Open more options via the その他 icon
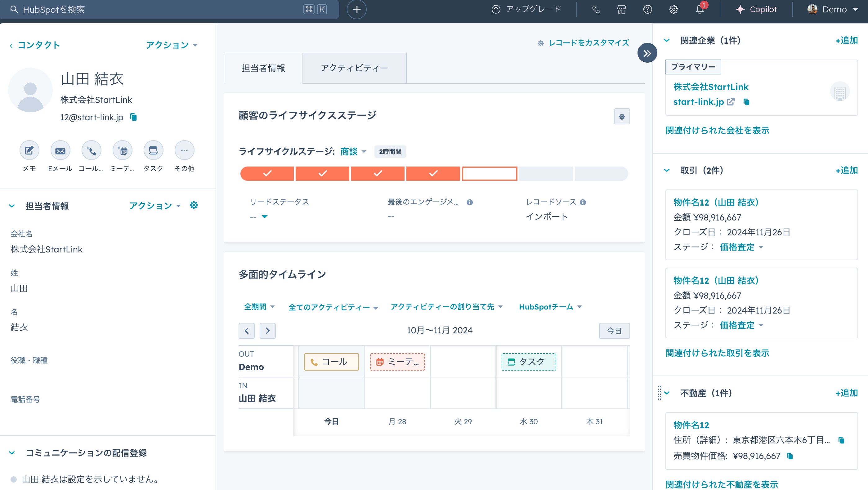Screen dimensions: 868x490 184,150
